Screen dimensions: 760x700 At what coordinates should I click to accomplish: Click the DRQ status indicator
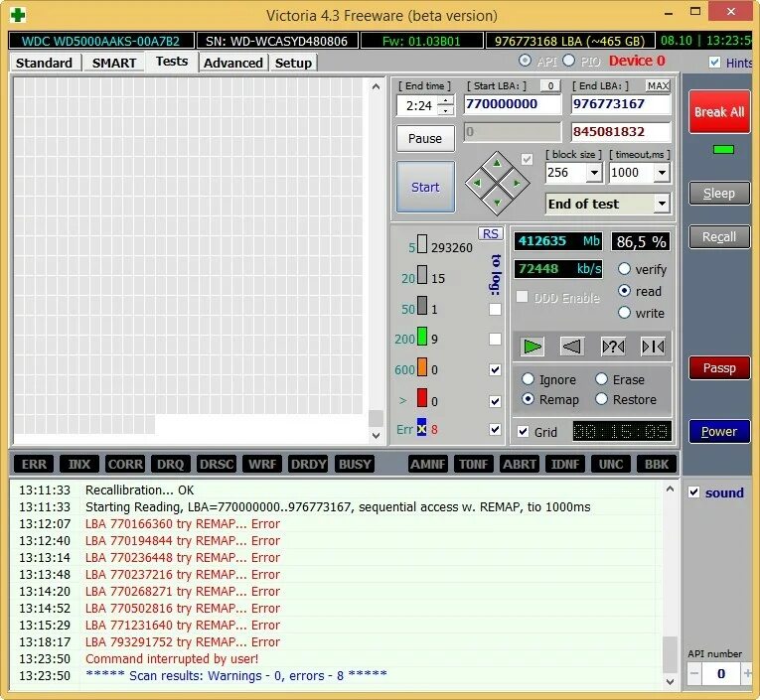click(171, 464)
